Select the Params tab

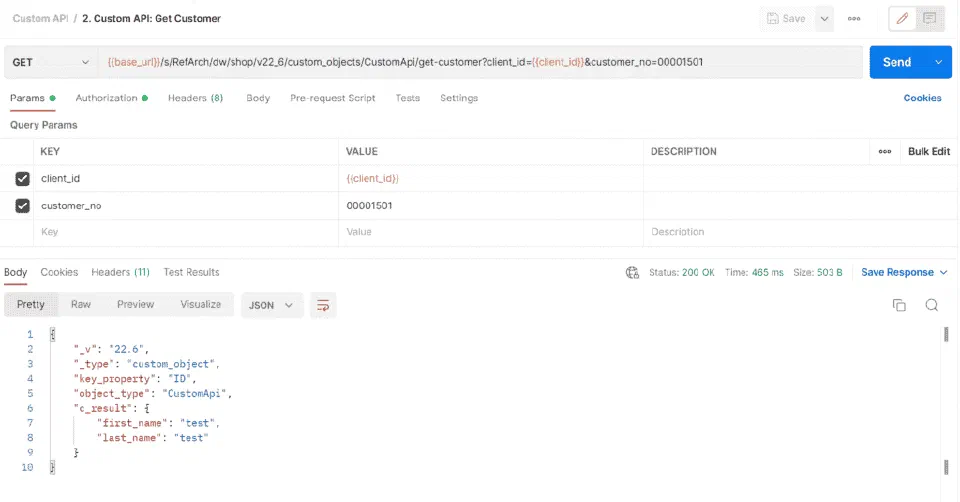coord(32,98)
